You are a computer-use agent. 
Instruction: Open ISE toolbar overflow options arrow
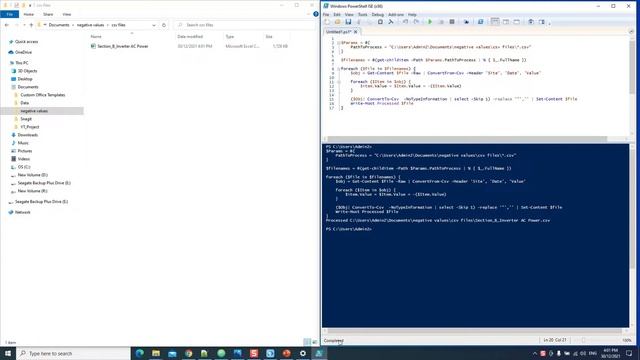tap(549, 23)
